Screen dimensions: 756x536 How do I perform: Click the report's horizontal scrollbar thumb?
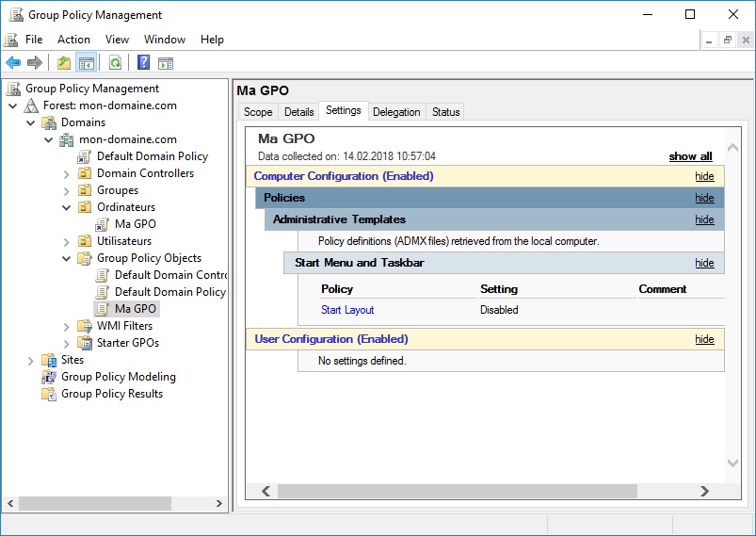[457, 491]
